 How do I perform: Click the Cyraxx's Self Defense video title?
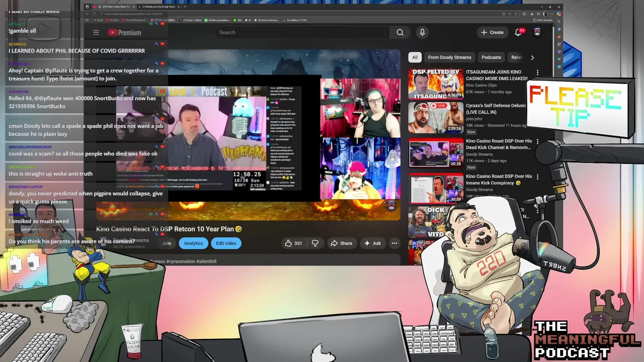pyautogui.click(x=496, y=109)
